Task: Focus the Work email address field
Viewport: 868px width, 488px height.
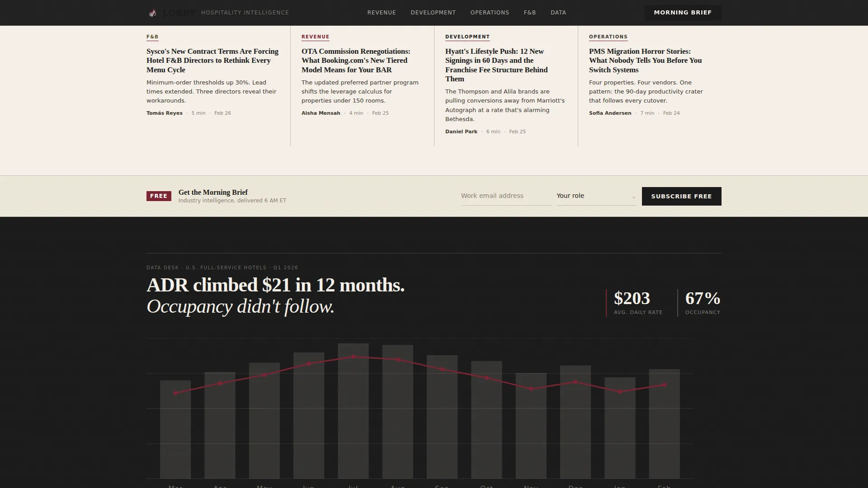Action: coord(506,196)
